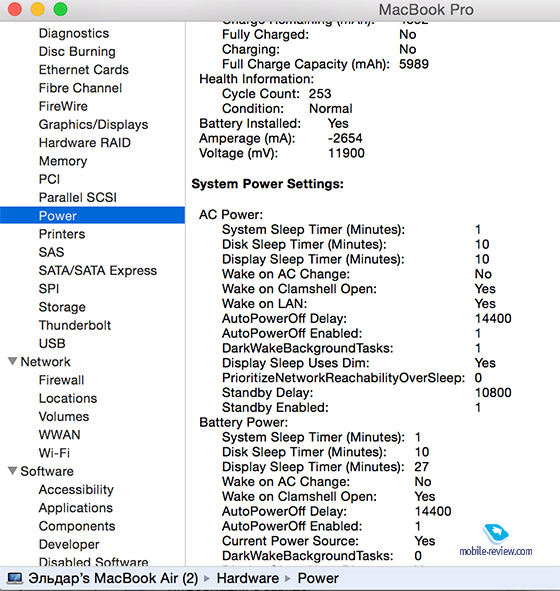Click the Condition value Normal

tap(330, 109)
